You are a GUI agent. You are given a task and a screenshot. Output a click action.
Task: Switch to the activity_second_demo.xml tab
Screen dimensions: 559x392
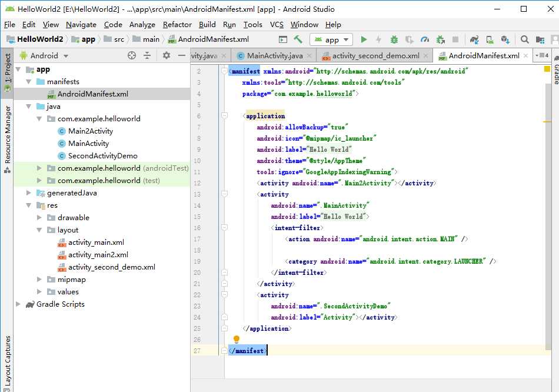376,56
